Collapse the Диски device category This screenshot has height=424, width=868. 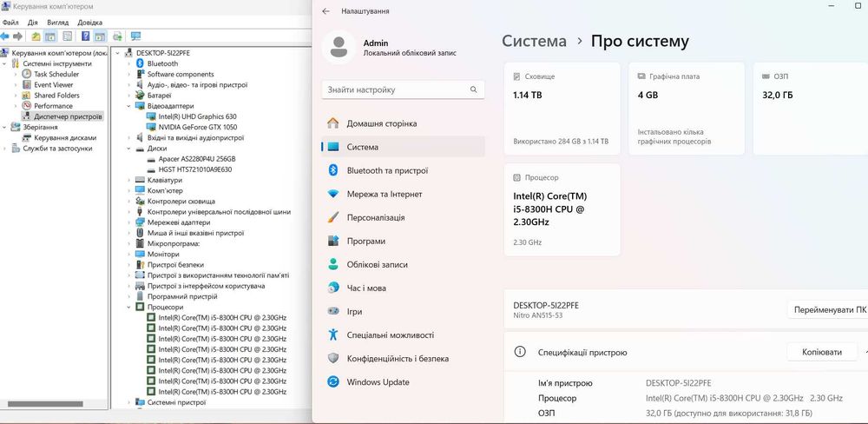click(129, 149)
